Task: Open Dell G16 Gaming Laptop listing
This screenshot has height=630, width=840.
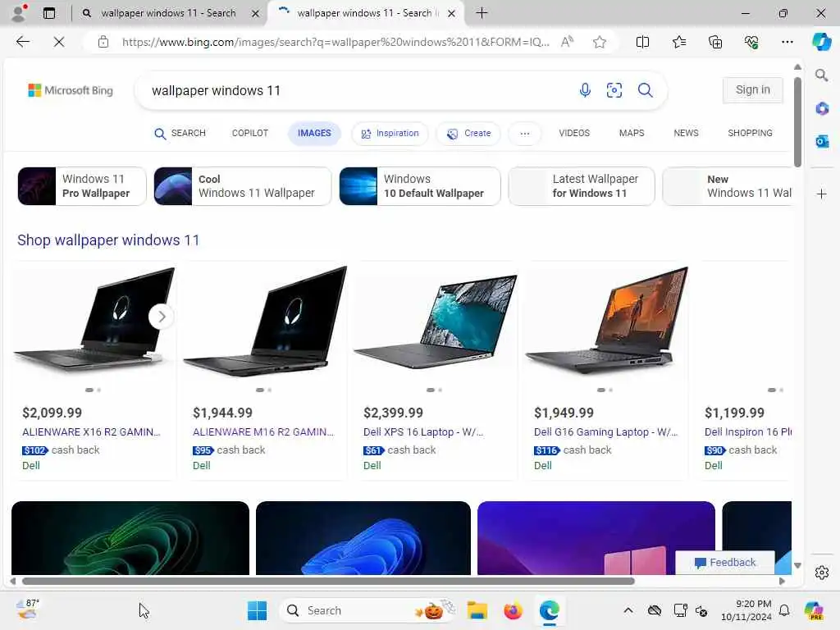Action: (606, 431)
